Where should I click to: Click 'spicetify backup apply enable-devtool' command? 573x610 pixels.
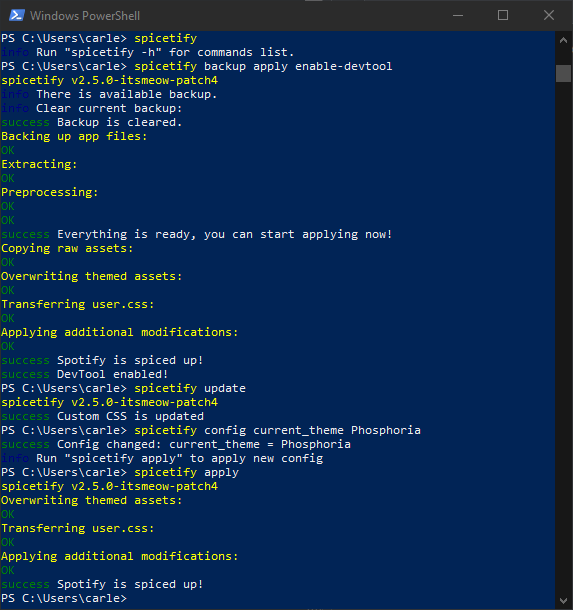coord(263,66)
